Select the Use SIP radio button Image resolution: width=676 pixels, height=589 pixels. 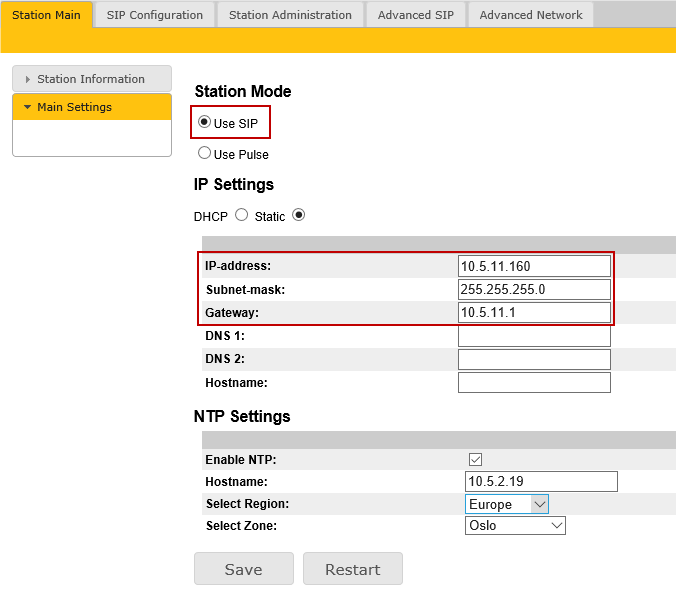pos(205,122)
